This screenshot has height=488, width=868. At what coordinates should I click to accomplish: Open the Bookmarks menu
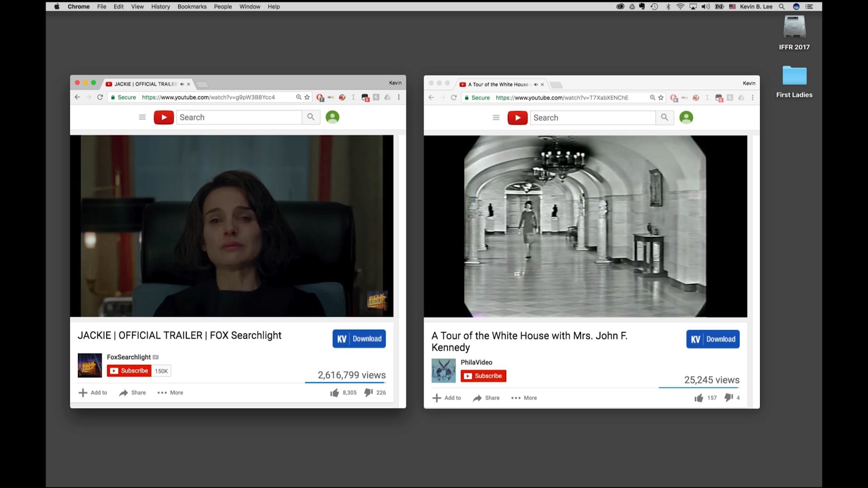click(192, 7)
